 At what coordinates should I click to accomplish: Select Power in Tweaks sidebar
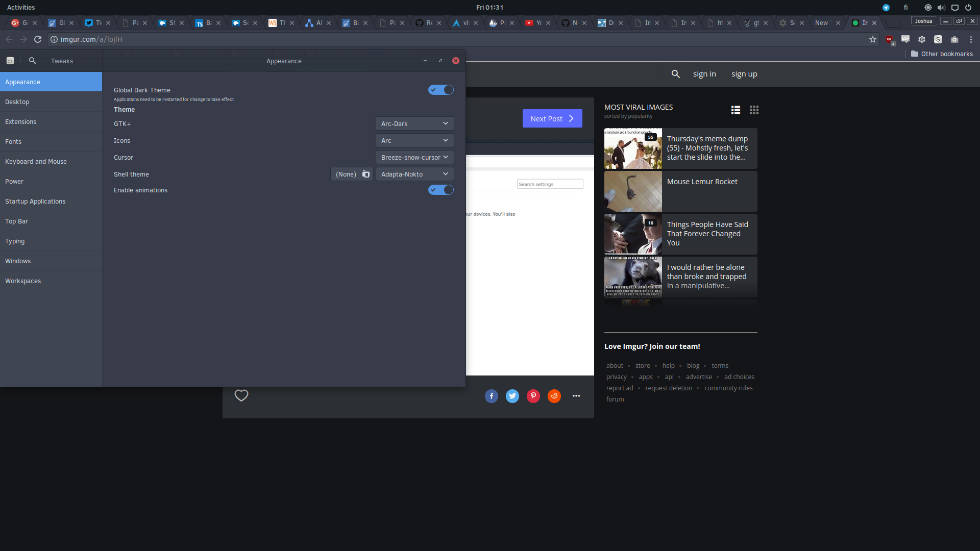tap(51, 181)
